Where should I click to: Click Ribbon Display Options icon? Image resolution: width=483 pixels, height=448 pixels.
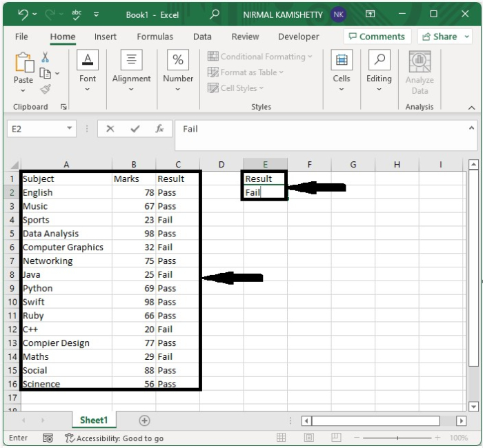[x=370, y=14]
